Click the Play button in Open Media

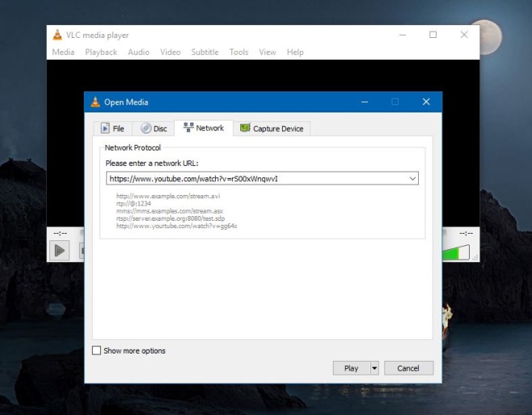(x=352, y=368)
